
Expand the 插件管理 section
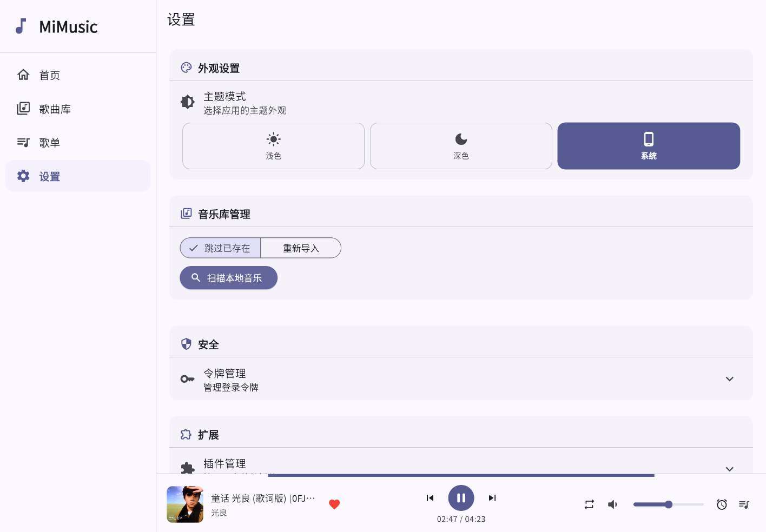pos(729,468)
